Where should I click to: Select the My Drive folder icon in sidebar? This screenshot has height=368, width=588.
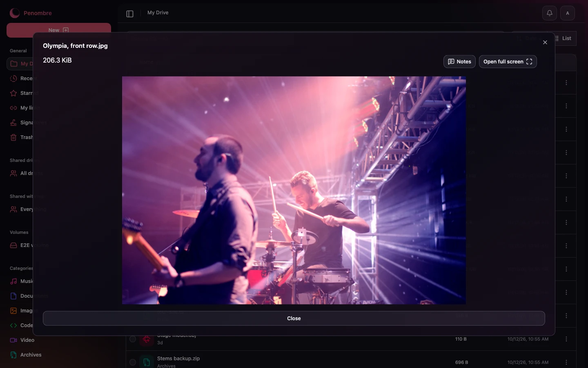coord(14,64)
